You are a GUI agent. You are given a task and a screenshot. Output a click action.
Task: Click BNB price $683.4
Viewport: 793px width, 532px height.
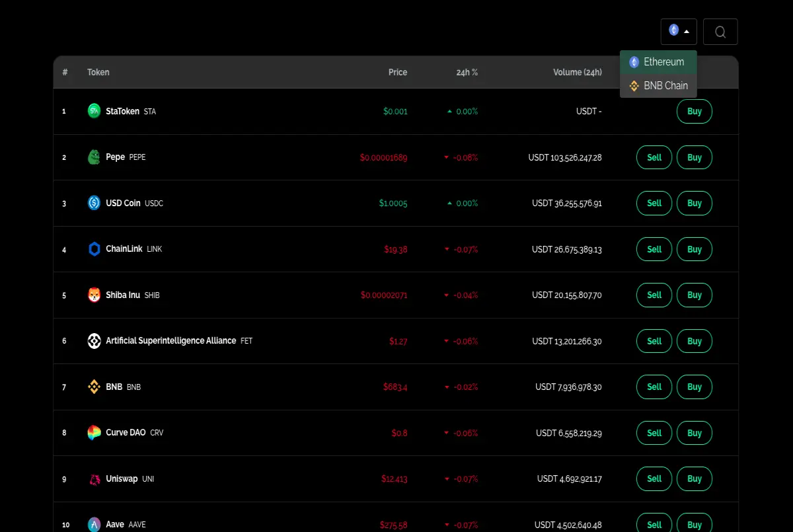click(x=395, y=387)
